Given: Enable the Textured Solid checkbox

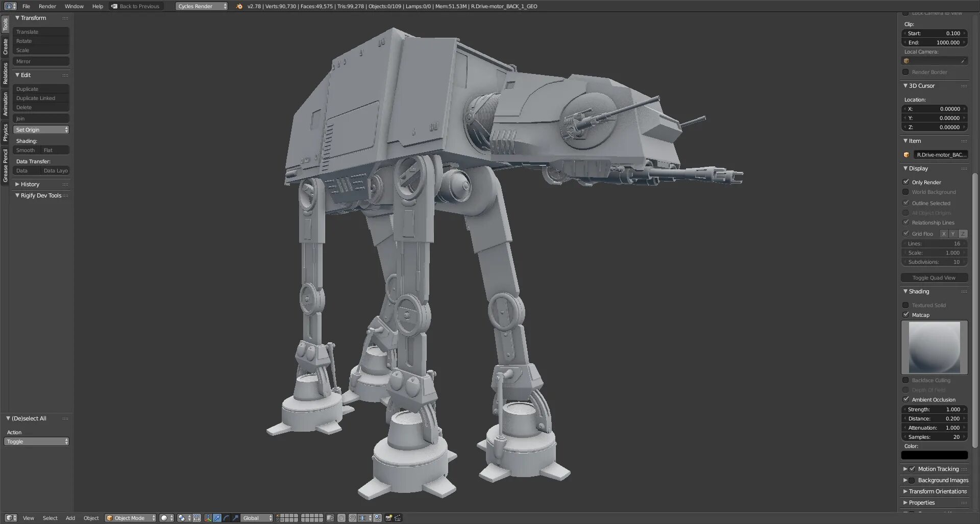Looking at the screenshot, I should pos(906,305).
